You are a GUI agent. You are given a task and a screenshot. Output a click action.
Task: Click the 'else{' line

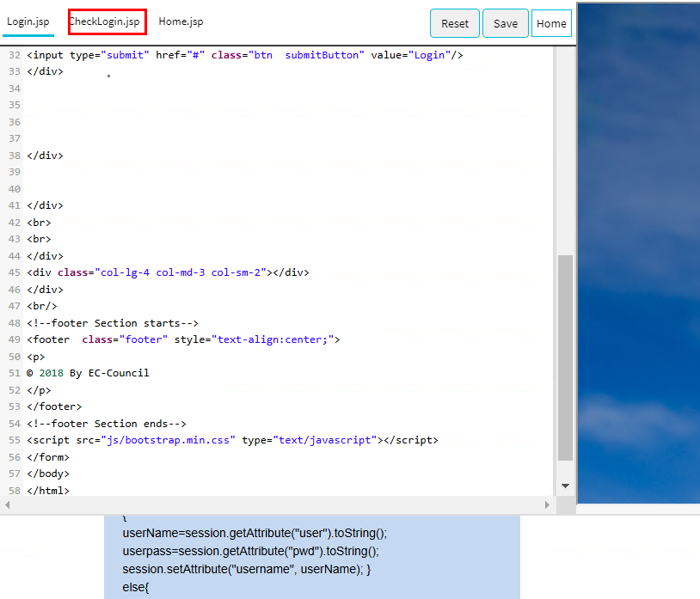pos(136,588)
